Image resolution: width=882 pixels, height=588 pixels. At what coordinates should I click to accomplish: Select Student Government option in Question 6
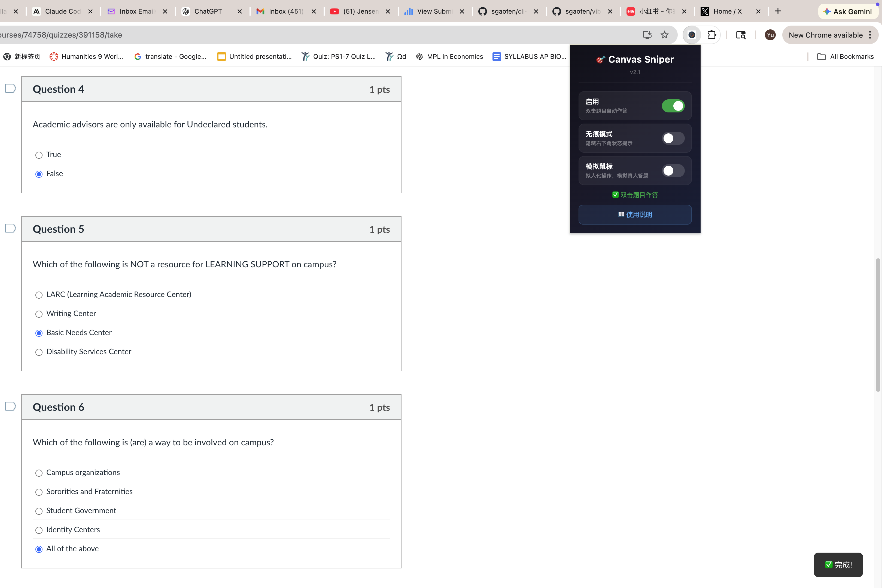pyautogui.click(x=39, y=512)
